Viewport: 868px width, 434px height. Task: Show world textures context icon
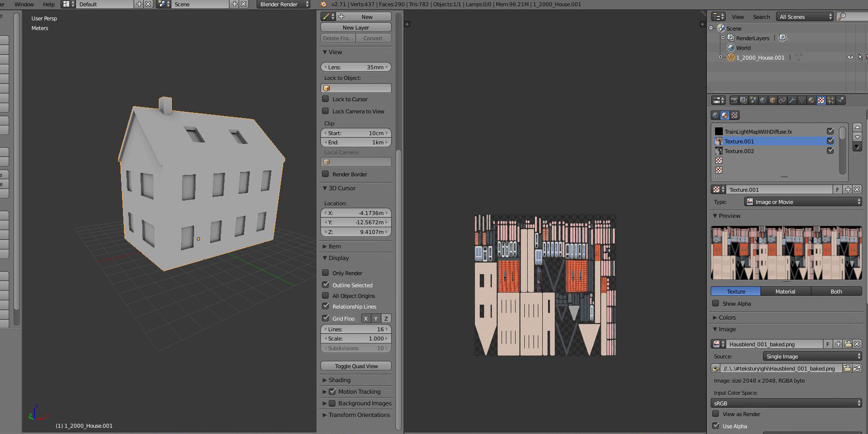[x=716, y=115]
